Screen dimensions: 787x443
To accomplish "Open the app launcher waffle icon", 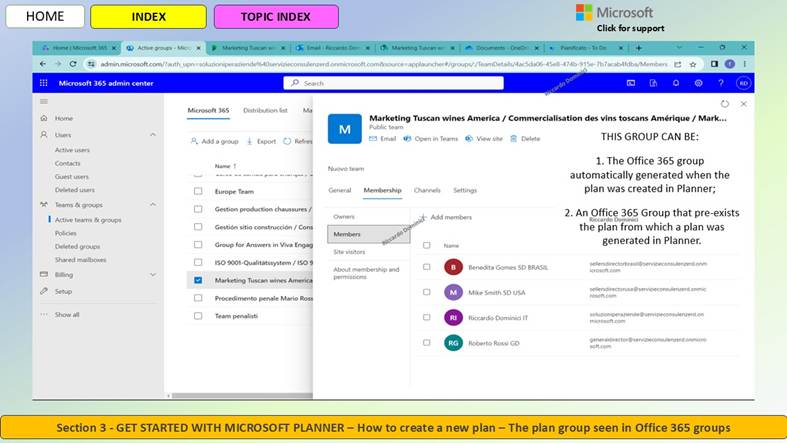I will tap(44, 83).
